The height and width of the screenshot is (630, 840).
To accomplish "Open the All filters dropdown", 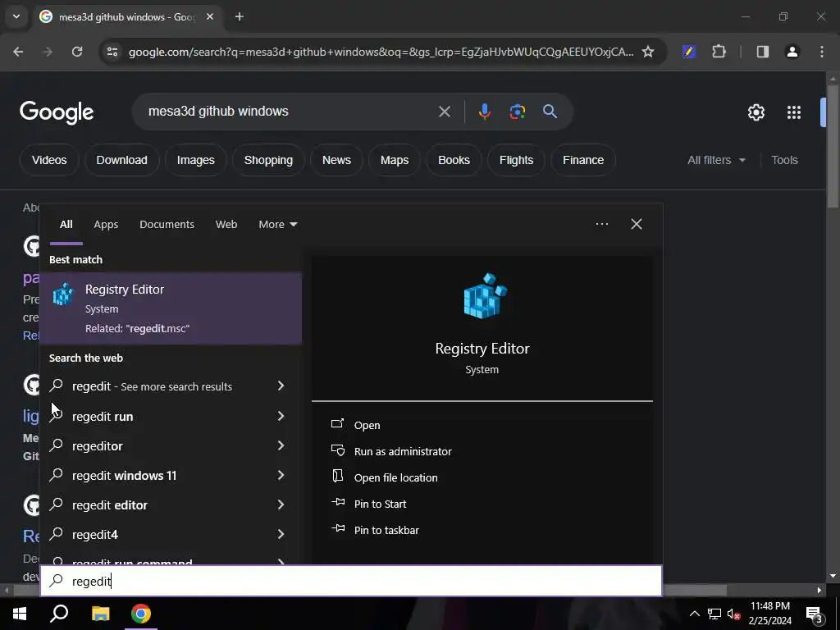I will tap(716, 160).
